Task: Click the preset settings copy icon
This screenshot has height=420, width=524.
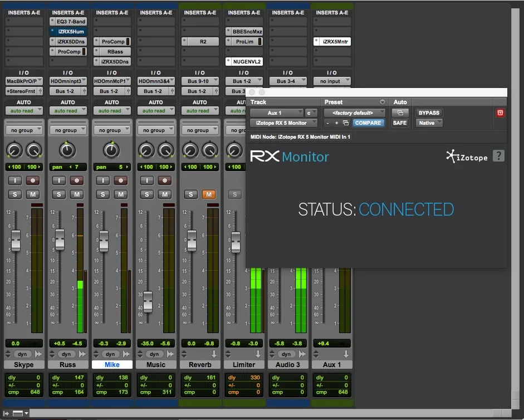Action: [x=346, y=123]
